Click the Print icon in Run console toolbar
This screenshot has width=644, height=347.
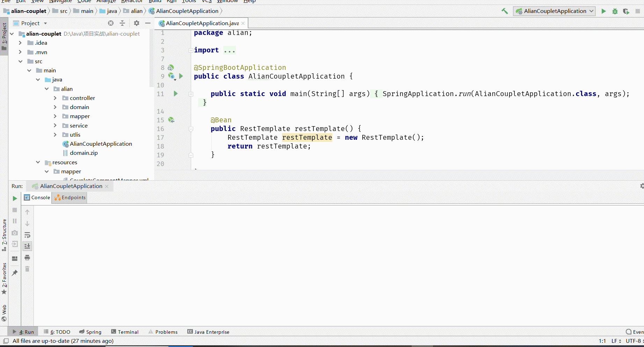point(27,258)
